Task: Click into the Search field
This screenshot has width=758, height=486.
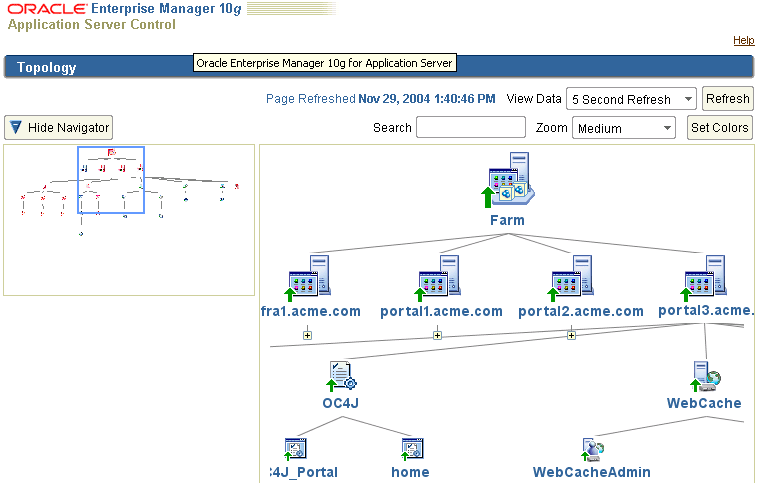Action: click(x=471, y=127)
